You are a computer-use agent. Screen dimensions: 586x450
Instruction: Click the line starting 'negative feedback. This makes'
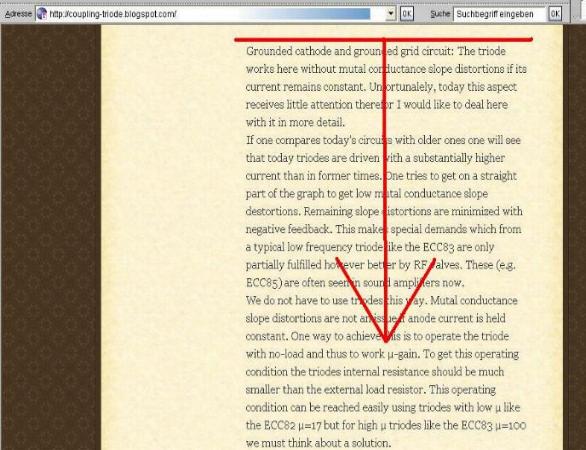383,229
